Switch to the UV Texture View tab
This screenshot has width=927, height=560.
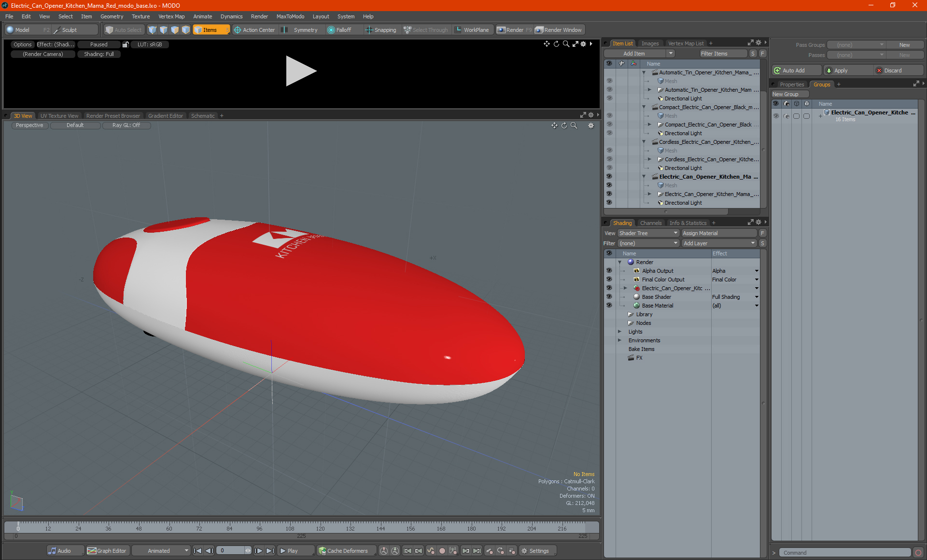pyautogui.click(x=59, y=116)
